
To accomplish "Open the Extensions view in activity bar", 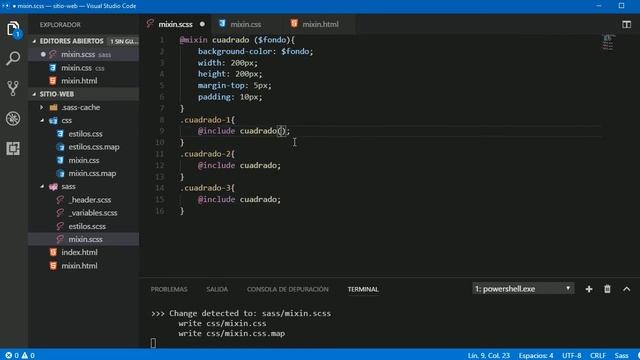I will coord(13,148).
